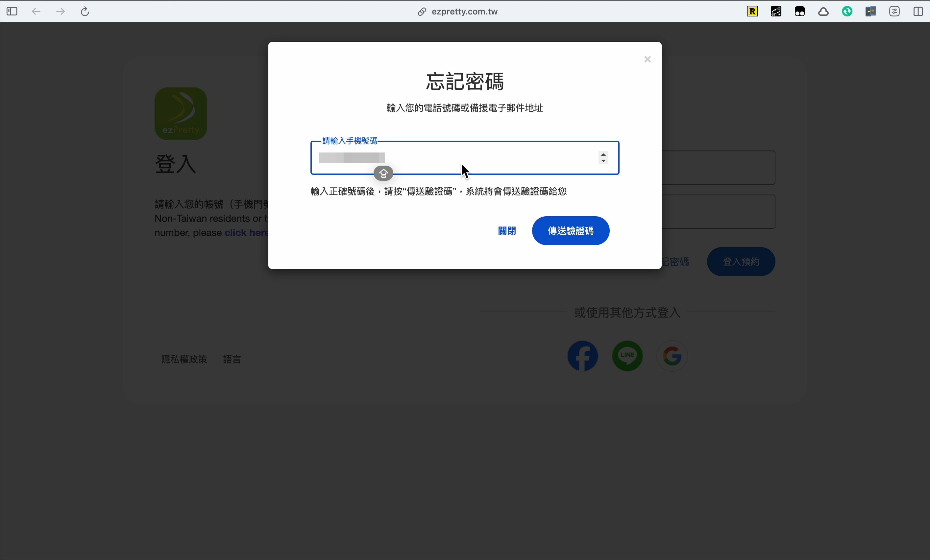Toggle the split view icon at toolbar end
The width and height of the screenshot is (930, 560).
click(918, 11)
